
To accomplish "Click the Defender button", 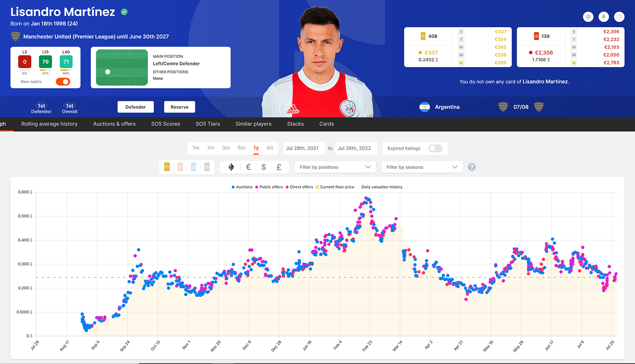I will tap(136, 107).
